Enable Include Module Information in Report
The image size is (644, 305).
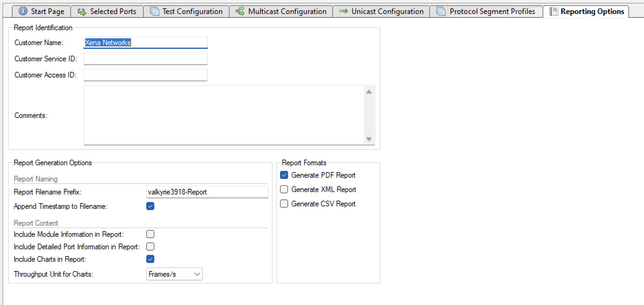150,234
